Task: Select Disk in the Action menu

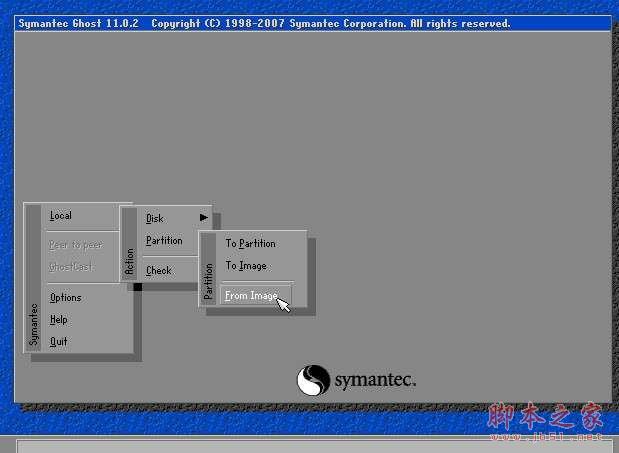Action: click(x=155, y=218)
